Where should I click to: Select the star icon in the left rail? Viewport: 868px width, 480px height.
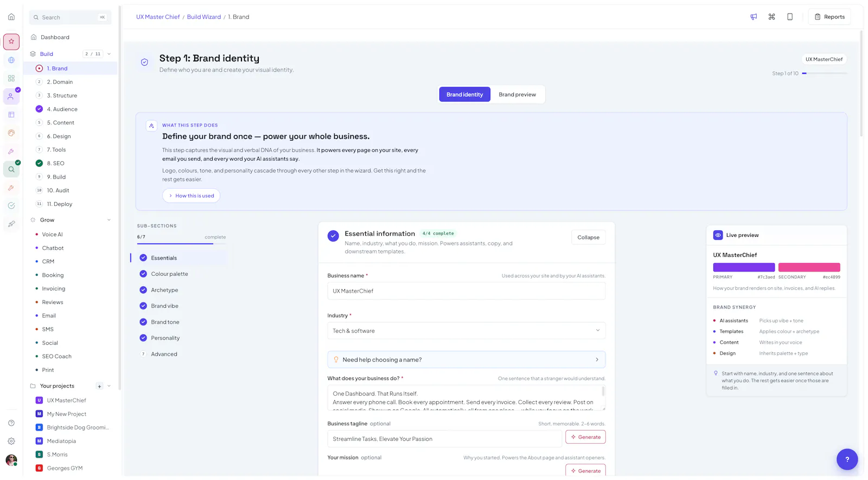[11, 41]
